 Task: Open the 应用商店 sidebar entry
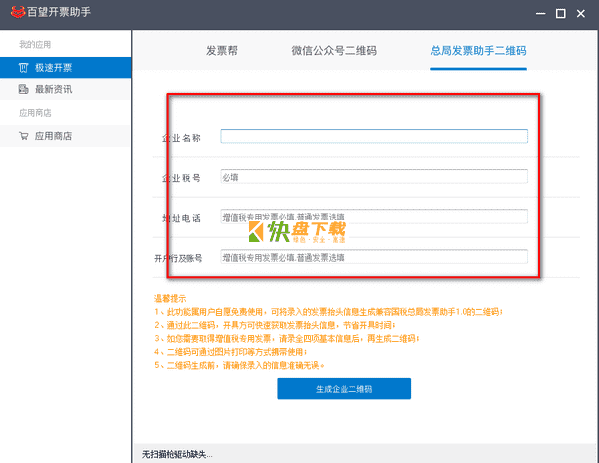tap(66, 136)
